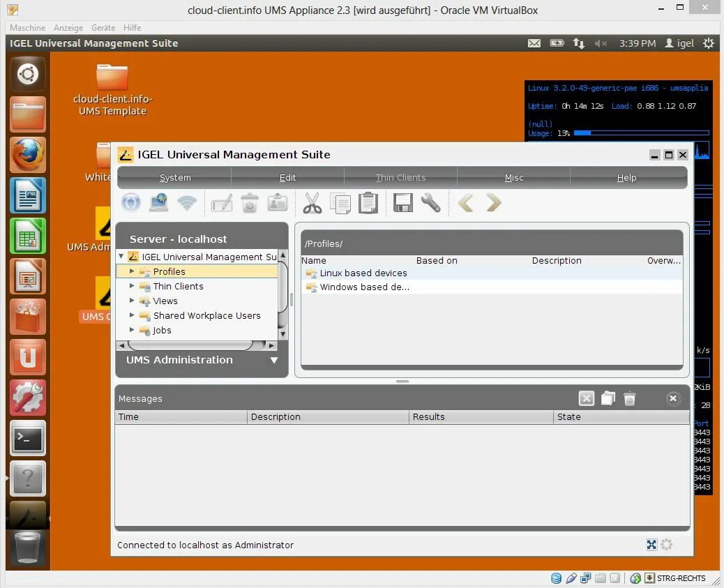The width and height of the screenshot is (724, 588).
Task: Expand the Views tree node
Action: click(132, 301)
